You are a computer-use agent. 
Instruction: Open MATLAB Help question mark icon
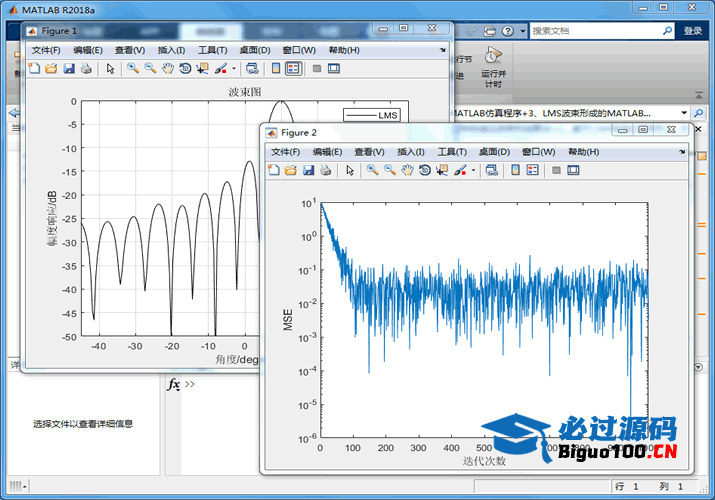(508, 31)
